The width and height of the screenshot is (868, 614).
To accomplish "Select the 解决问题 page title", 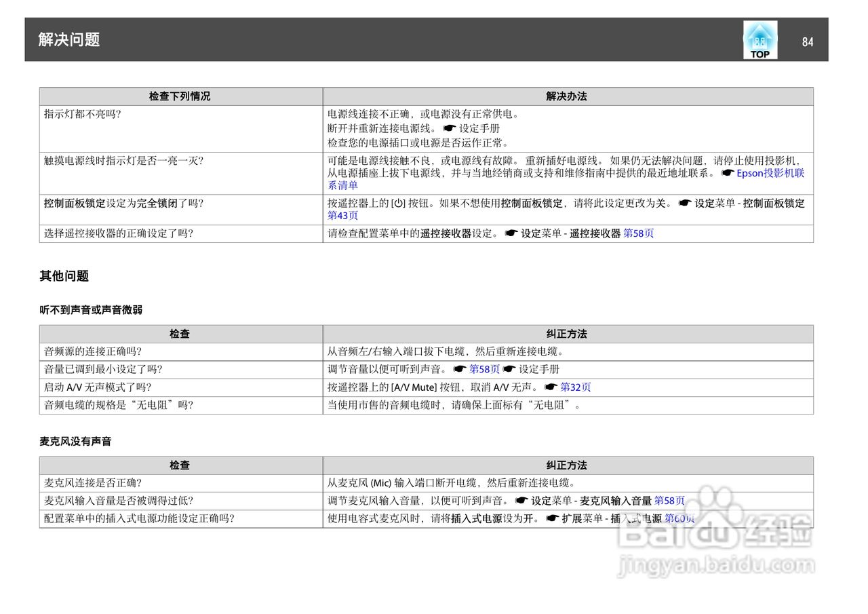I will coord(69,39).
